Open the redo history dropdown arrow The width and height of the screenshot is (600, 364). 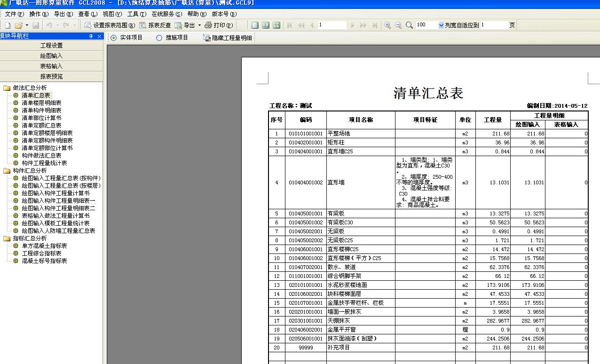[74, 25]
